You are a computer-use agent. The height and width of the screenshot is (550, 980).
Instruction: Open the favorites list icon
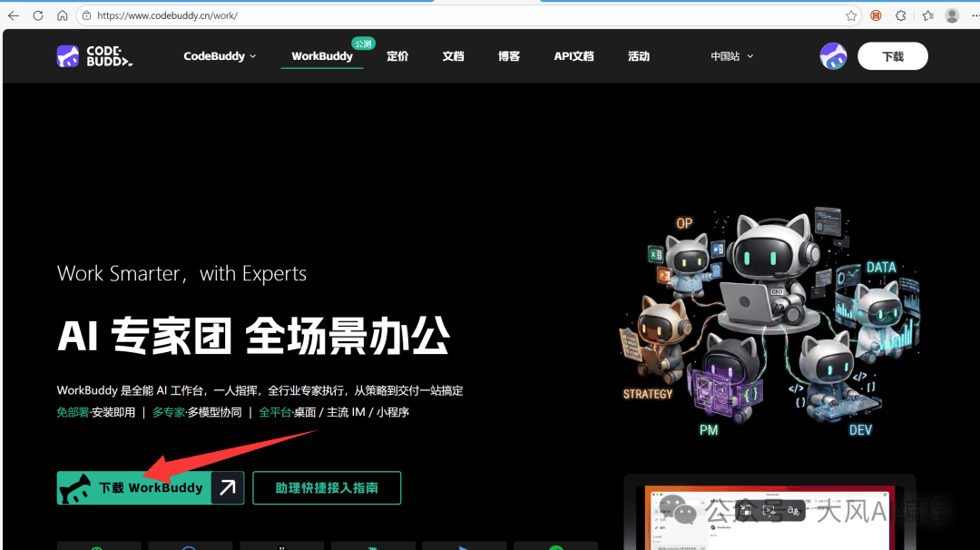tap(927, 15)
